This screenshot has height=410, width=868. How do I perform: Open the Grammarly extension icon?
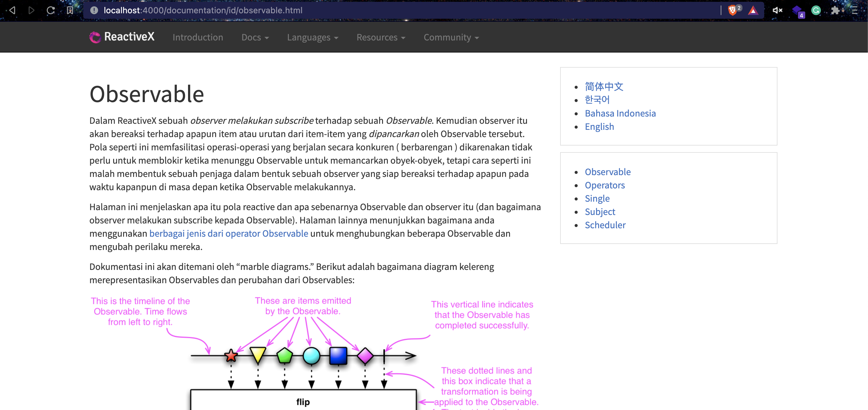click(x=816, y=11)
